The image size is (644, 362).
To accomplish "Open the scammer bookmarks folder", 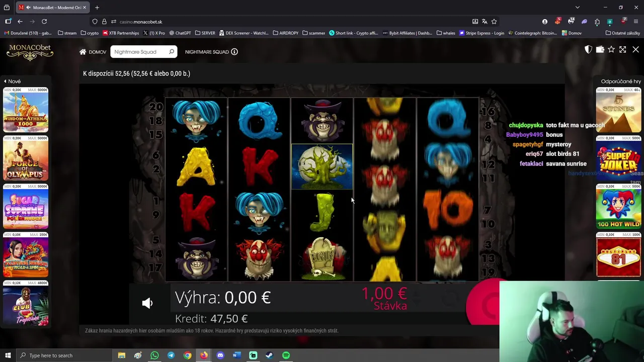I will point(314,33).
